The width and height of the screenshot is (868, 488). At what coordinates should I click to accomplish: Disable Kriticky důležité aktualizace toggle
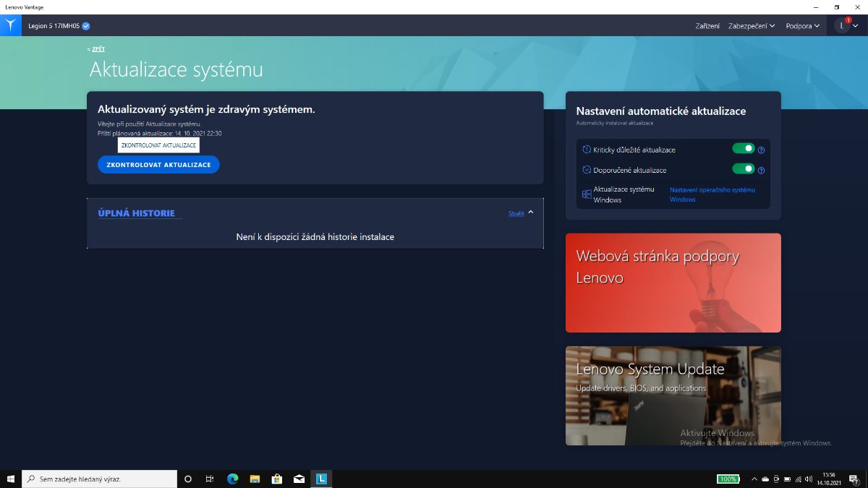pos(743,149)
